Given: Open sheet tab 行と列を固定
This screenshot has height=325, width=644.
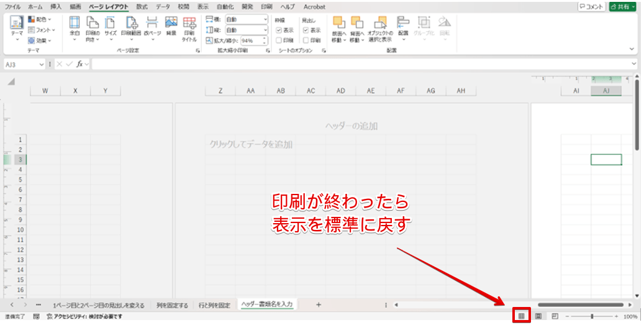Looking at the screenshot, I should [x=214, y=305].
